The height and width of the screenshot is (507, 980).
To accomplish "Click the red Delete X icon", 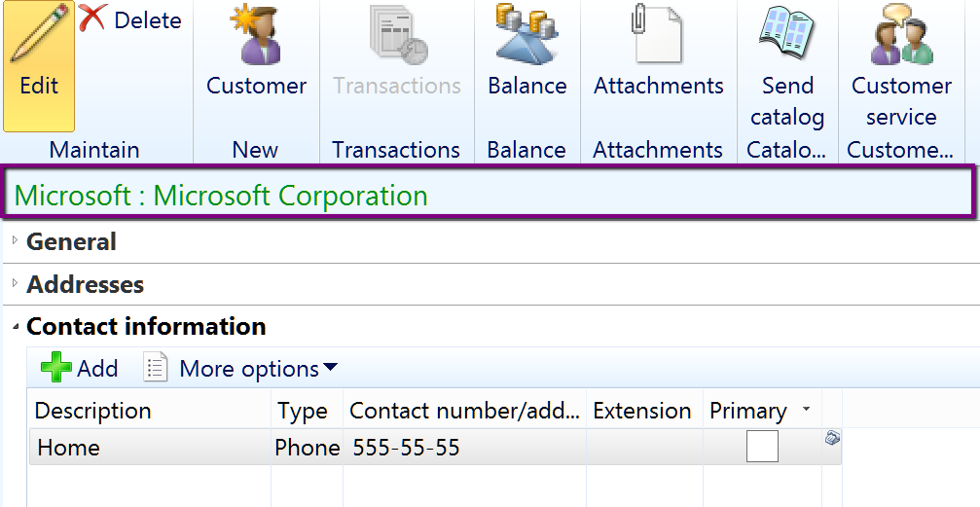I will click(92, 18).
